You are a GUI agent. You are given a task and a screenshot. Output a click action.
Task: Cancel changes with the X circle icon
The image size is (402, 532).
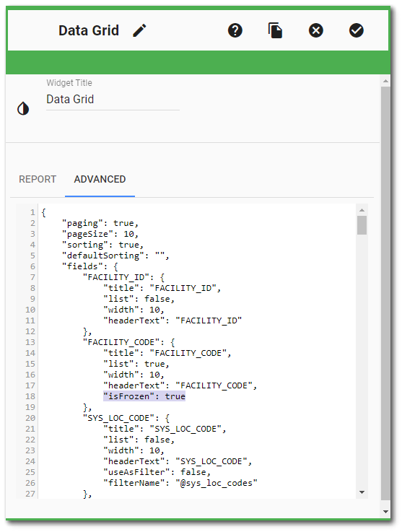coord(316,30)
